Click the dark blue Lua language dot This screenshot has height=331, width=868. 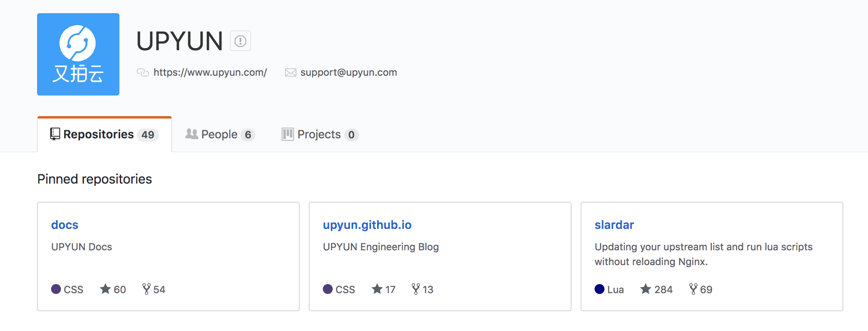[600, 289]
